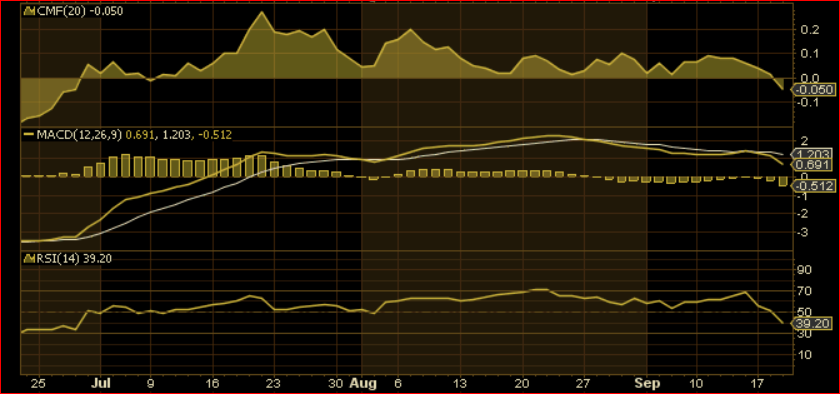Click the 0.512 reading in the MACD header
Image resolution: width=840 pixels, height=394 pixels.
pyautogui.click(x=215, y=135)
